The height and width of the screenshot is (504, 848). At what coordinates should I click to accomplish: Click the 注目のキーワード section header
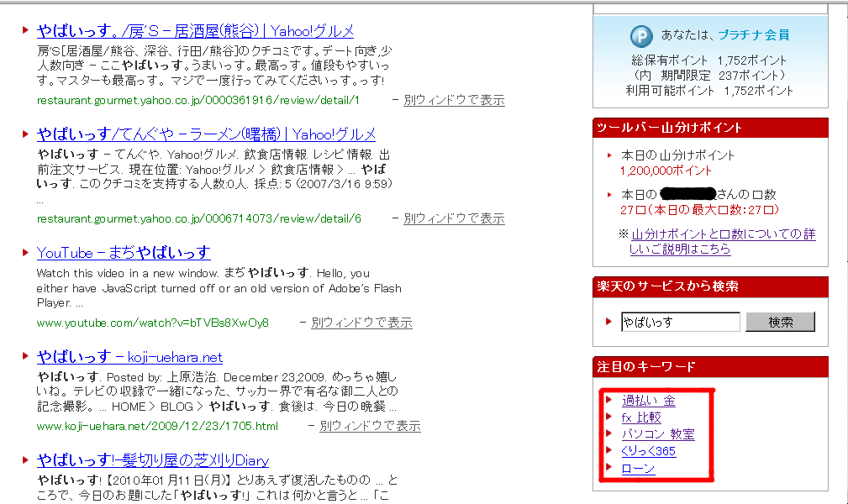(710, 366)
